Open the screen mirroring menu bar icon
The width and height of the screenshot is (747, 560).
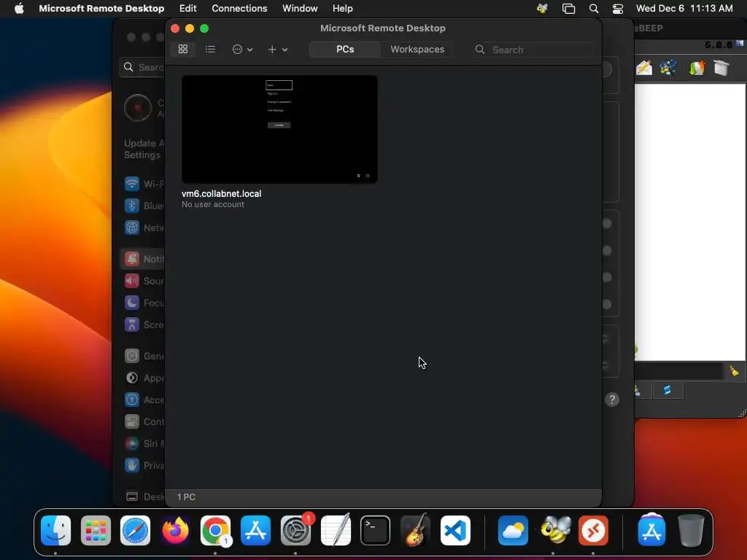[x=568, y=8]
